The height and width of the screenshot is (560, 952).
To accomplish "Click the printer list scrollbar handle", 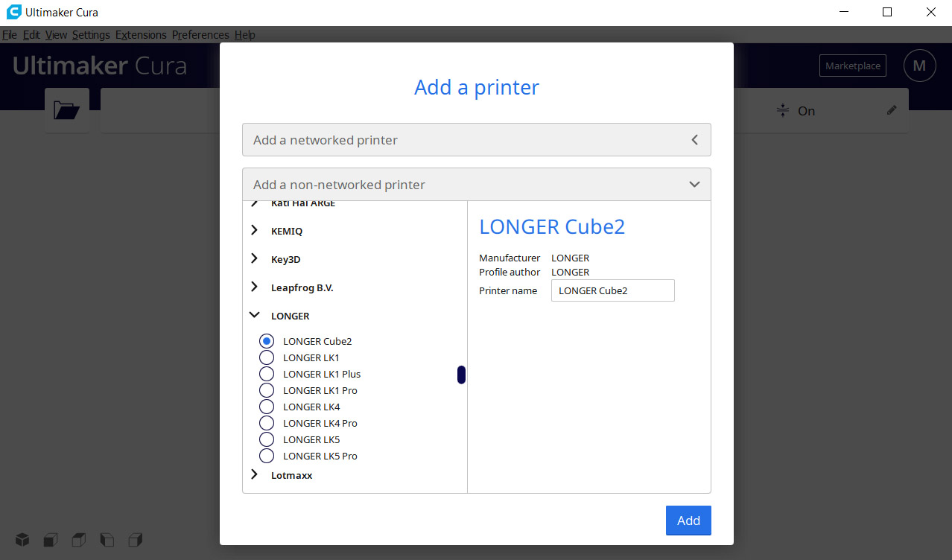I will [461, 375].
